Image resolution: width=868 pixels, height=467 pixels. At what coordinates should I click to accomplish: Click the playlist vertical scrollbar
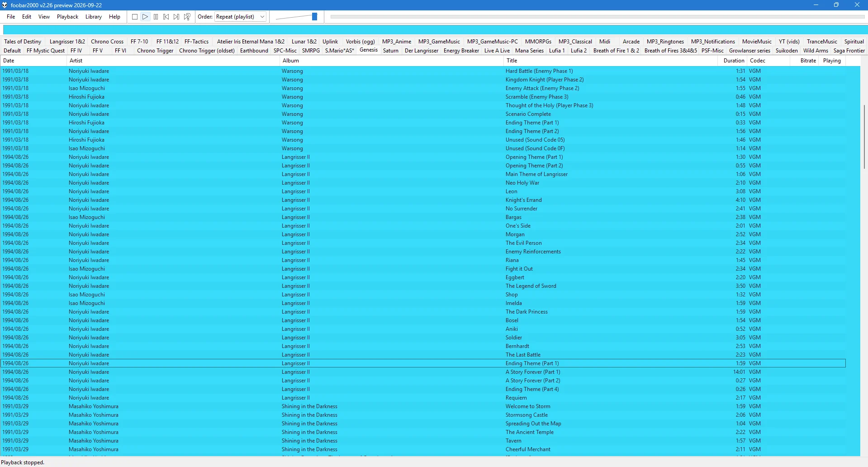point(864,137)
